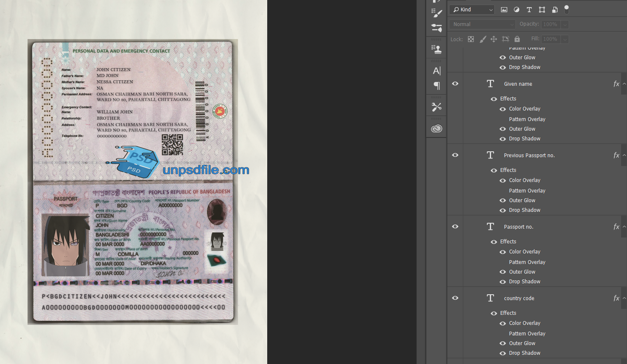Click fx icon on Given name layer

pos(616,84)
